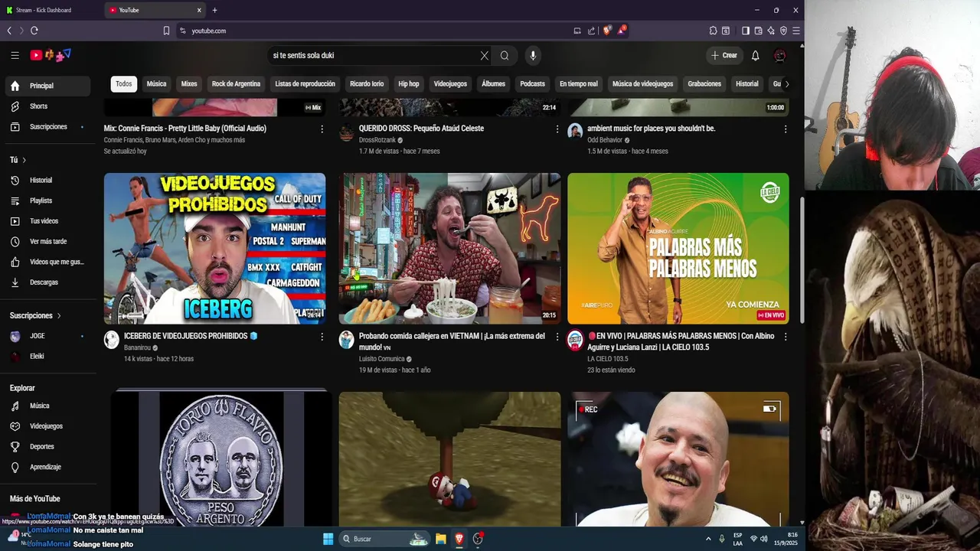Image resolution: width=980 pixels, height=551 pixels.
Task: Select the Hip hop chip
Action: coord(409,84)
